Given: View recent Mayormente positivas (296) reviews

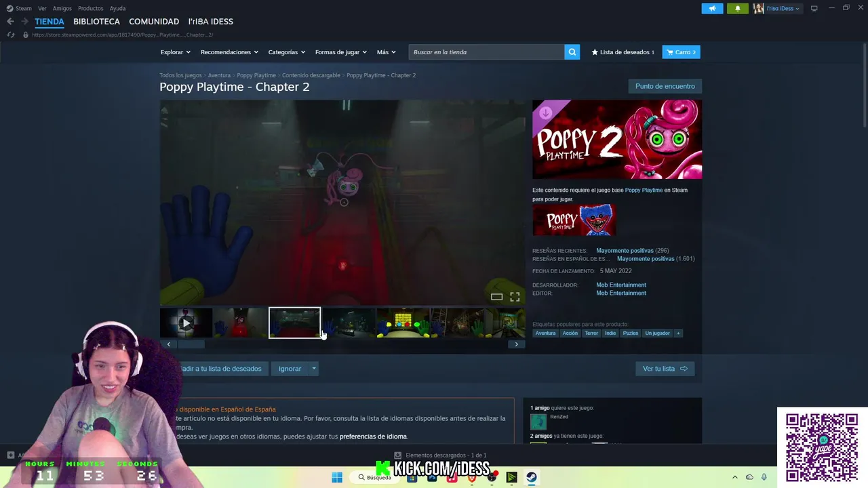Looking at the screenshot, I should point(633,251).
